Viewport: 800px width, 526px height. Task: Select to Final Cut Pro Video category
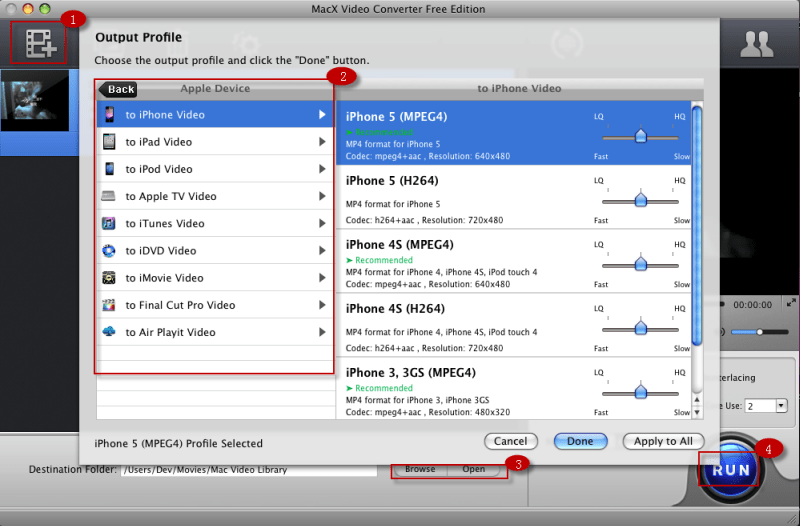pyautogui.click(x=215, y=305)
